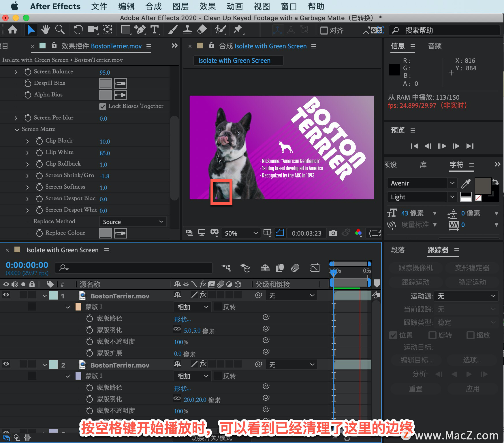Click the 稳定运动 button
504x443 pixels.
coord(472,282)
